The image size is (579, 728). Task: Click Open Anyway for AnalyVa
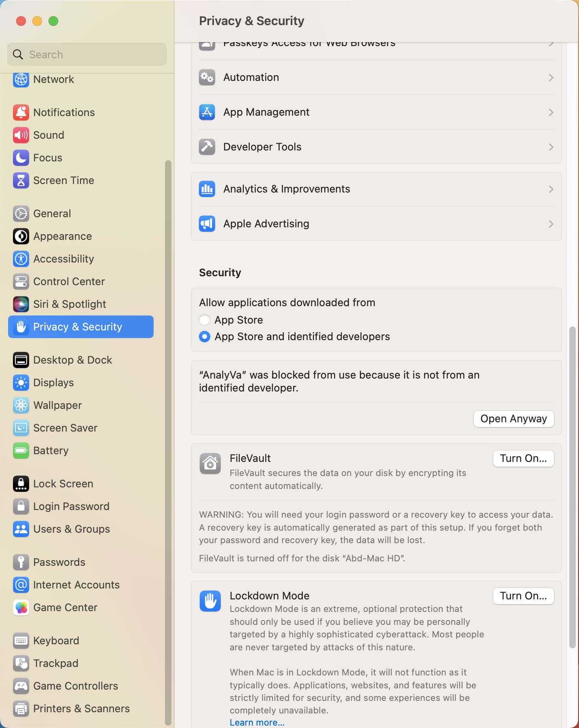coord(513,419)
